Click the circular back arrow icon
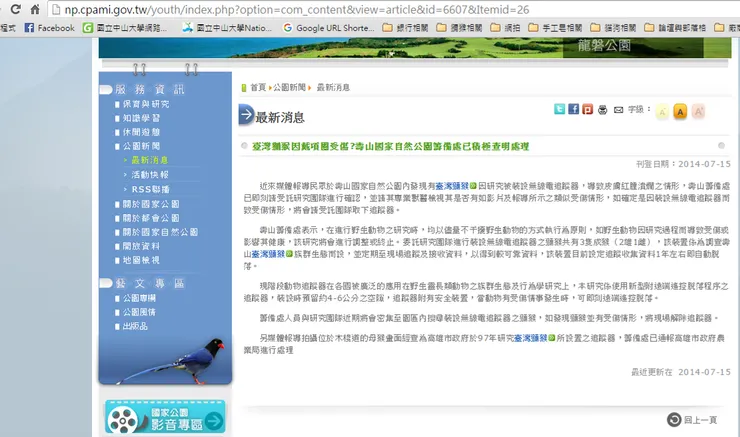Viewport: 740px width, 437px height. pyautogui.click(x=674, y=420)
